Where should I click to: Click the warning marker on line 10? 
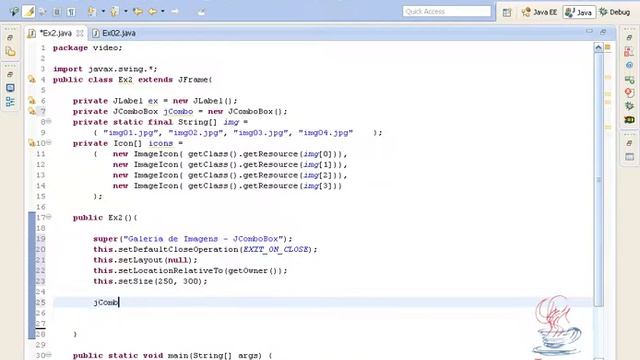31,143
